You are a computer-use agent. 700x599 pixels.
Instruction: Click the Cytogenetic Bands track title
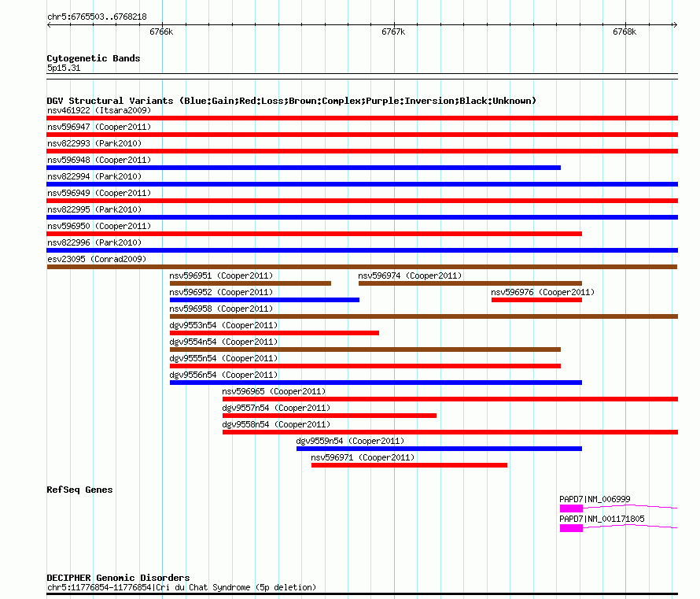94,58
